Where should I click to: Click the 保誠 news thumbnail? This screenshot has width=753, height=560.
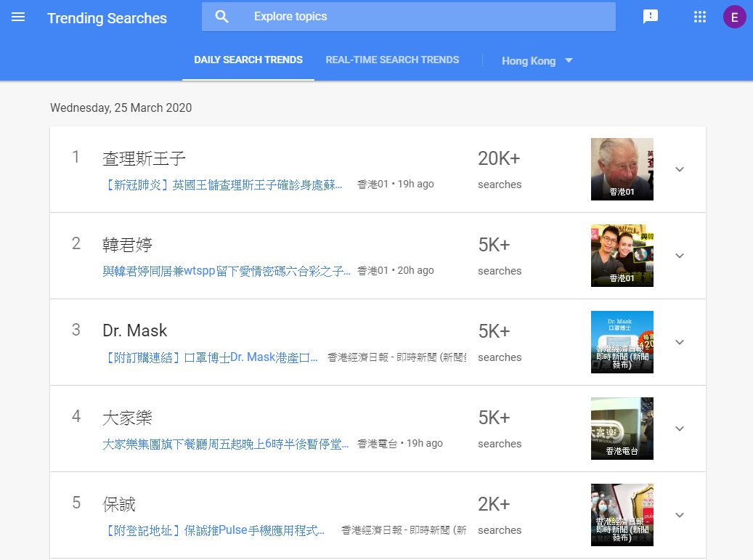point(622,515)
